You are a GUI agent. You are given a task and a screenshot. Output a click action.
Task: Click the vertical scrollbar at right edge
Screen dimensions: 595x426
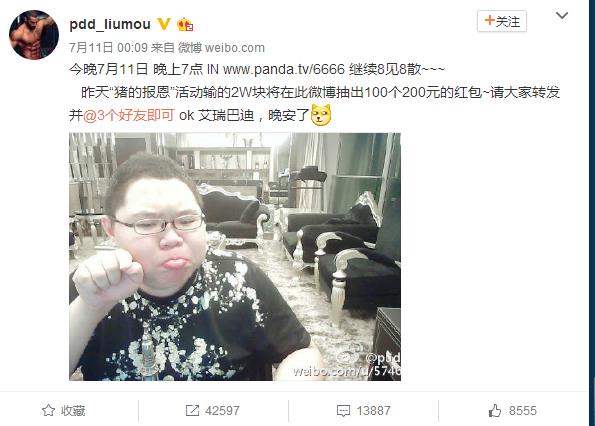click(x=592, y=213)
